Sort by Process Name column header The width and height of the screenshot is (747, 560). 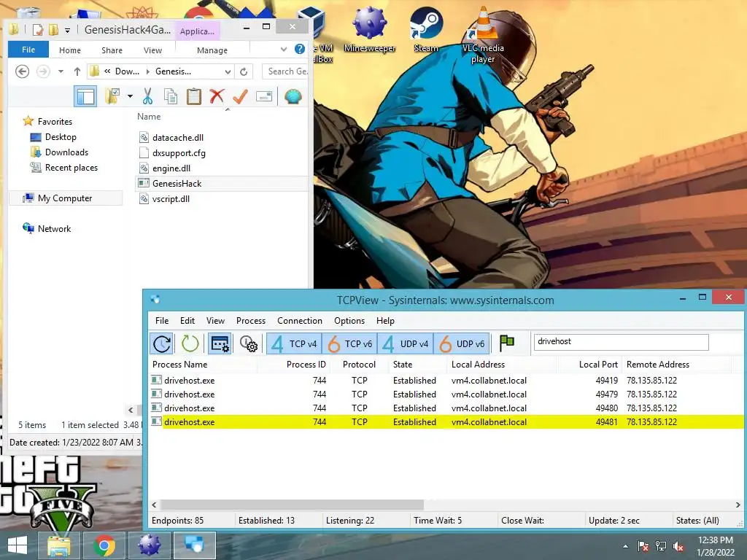pyautogui.click(x=179, y=365)
